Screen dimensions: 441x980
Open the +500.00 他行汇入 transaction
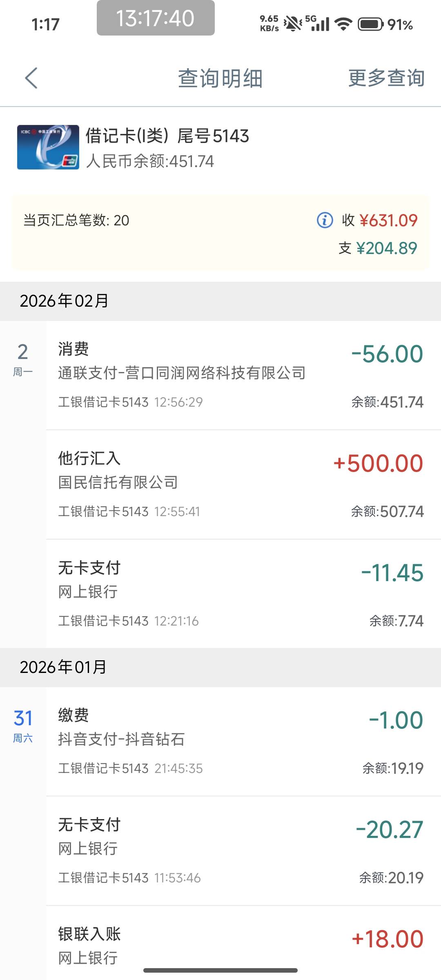click(x=241, y=484)
